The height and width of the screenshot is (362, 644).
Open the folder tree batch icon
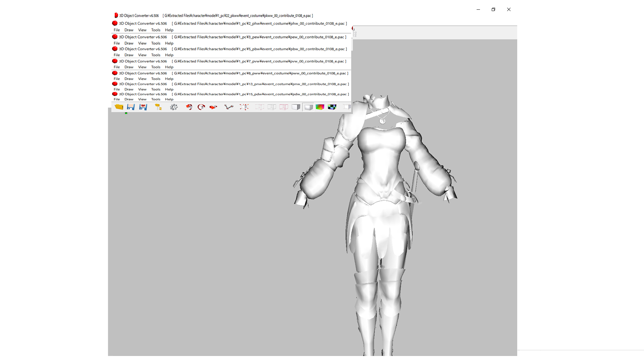pos(158,107)
